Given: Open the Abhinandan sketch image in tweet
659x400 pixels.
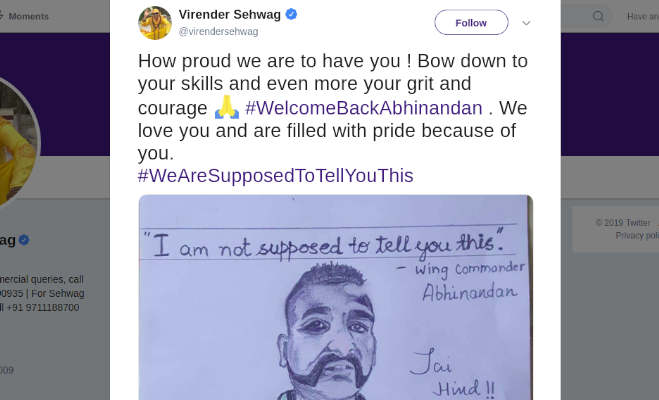Looking at the screenshot, I should coord(335,297).
